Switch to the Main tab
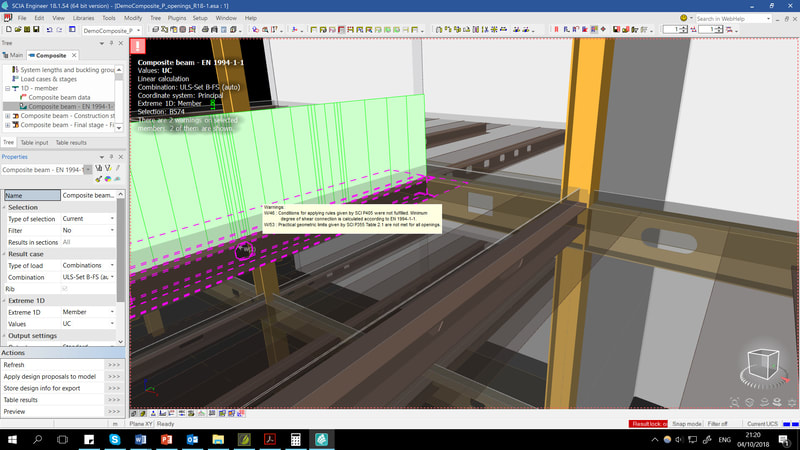Viewport: 800px width, 450px height. (x=13, y=55)
